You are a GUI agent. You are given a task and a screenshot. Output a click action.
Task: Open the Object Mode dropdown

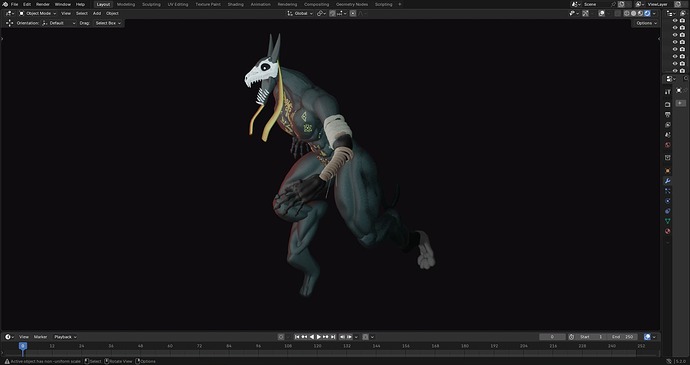click(37, 13)
